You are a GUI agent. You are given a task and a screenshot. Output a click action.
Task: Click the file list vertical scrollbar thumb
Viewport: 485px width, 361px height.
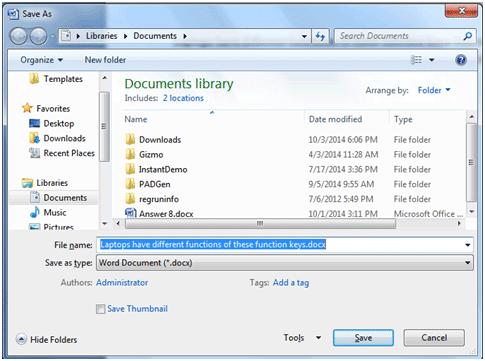click(x=471, y=162)
